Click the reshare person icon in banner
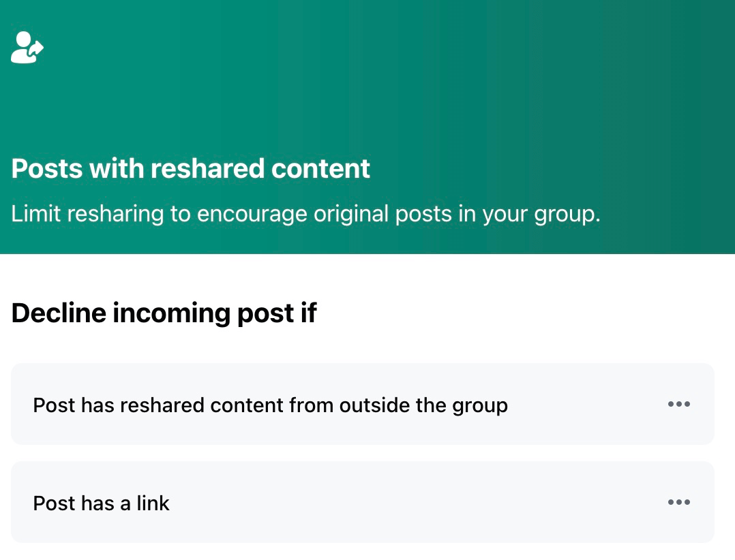Image resolution: width=735 pixels, height=560 pixels. [27, 47]
